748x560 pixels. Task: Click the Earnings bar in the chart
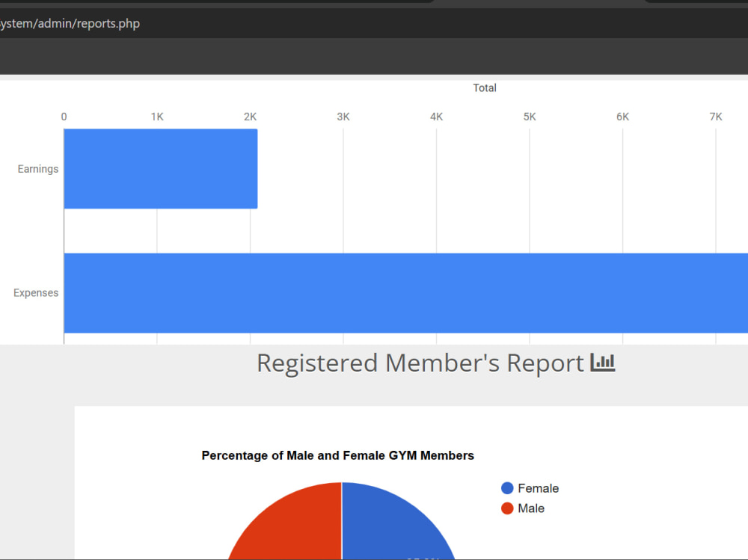(x=161, y=169)
